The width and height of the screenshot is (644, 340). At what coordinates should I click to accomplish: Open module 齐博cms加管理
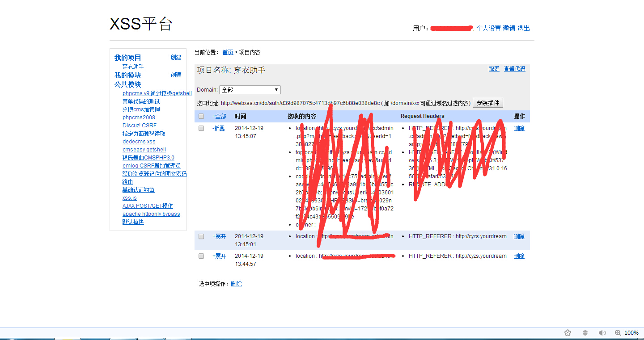click(x=141, y=109)
